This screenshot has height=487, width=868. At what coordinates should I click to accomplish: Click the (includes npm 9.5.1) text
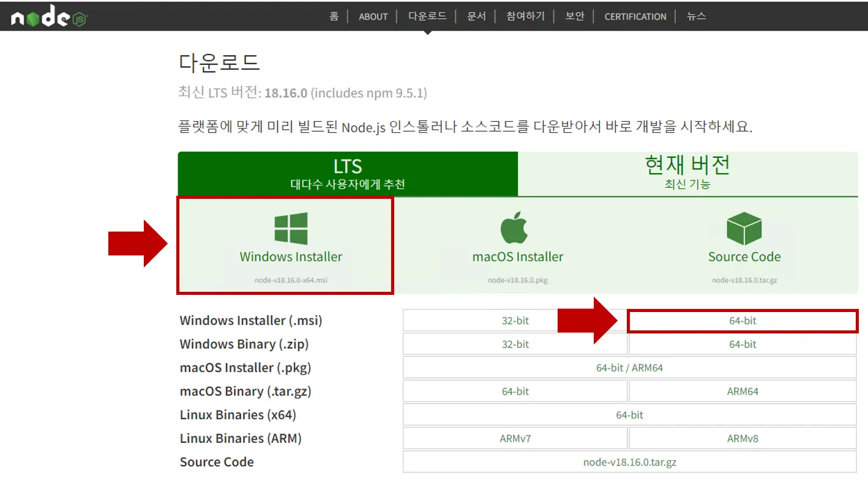pos(369,93)
